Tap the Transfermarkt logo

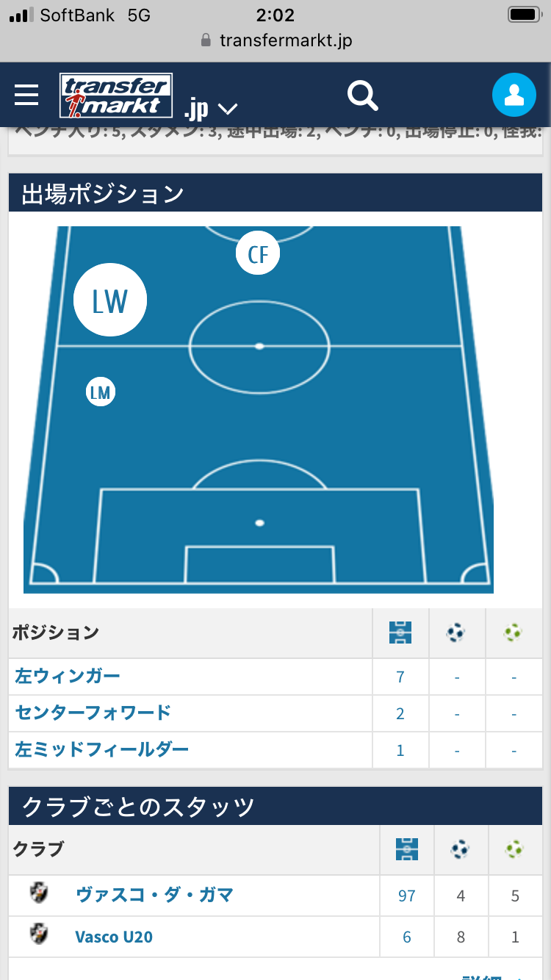(116, 96)
